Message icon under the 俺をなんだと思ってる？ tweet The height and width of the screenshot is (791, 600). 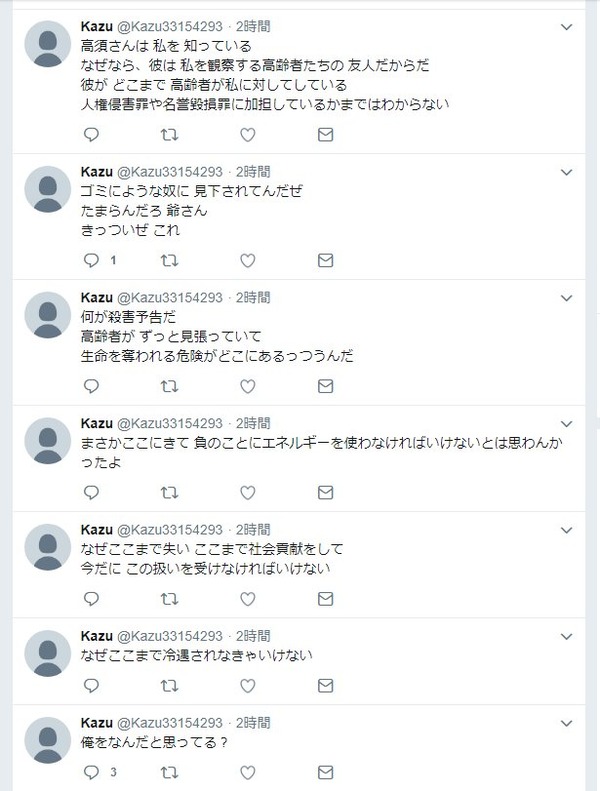click(x=325, y=772)
